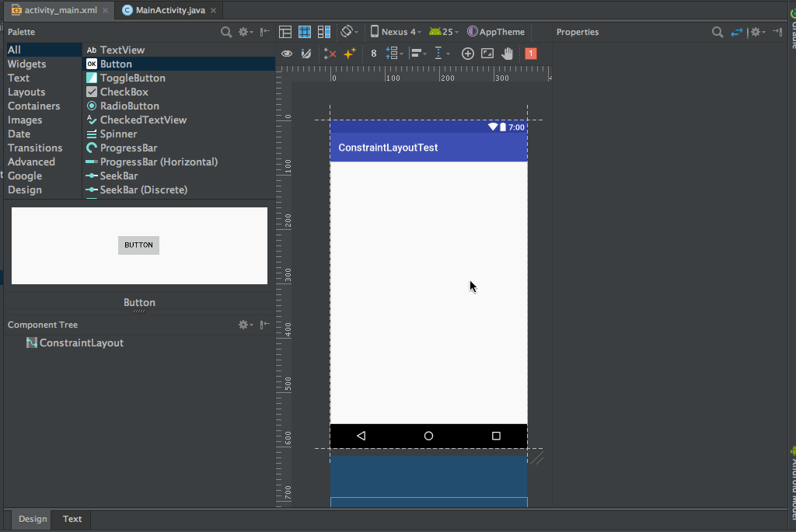
Task: Switch to the Text editor tab
Action: [x=72, y=519]
